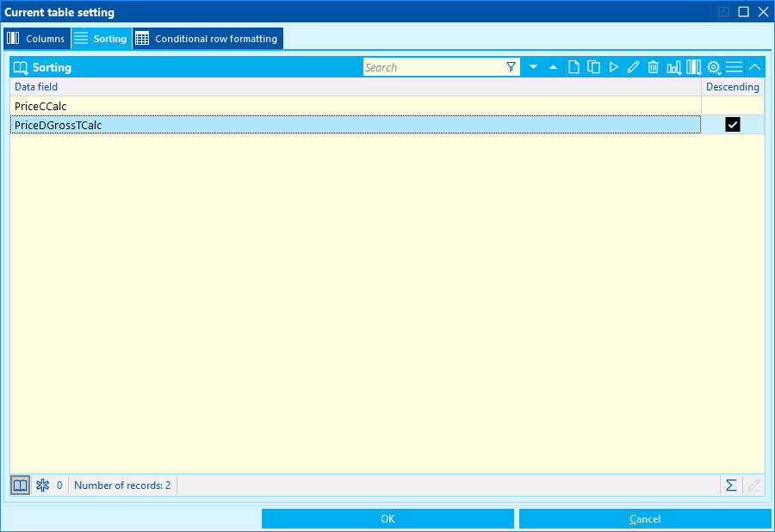Screen dimensions: 775x532
Task: Close the Current table setting window
Action: (x=763, y=12)
